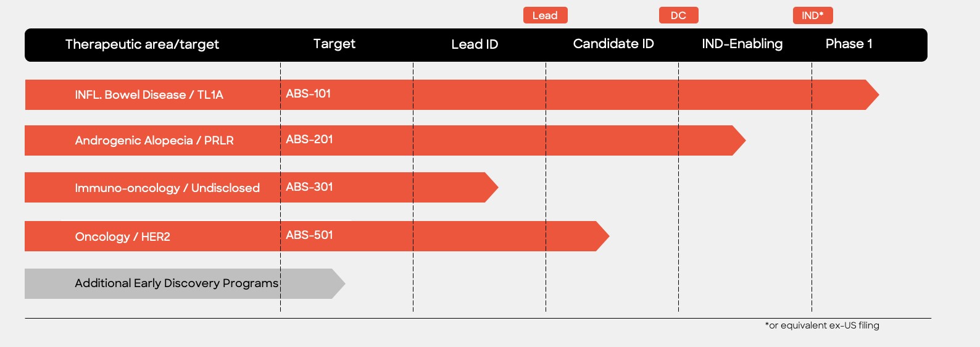980x347 pixels.
Task: Click the arrow tip of the ABS-101 bar
Action: point(872,94)
